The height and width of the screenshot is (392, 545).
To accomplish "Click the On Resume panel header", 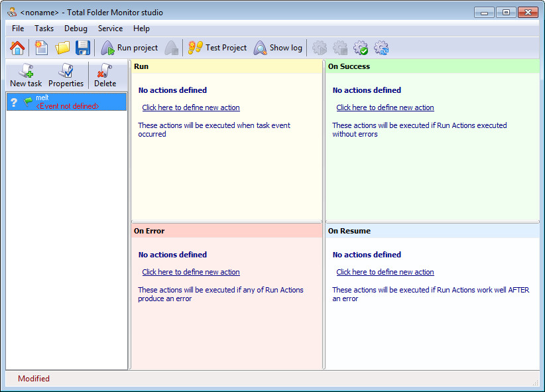I will pos(432,231).
